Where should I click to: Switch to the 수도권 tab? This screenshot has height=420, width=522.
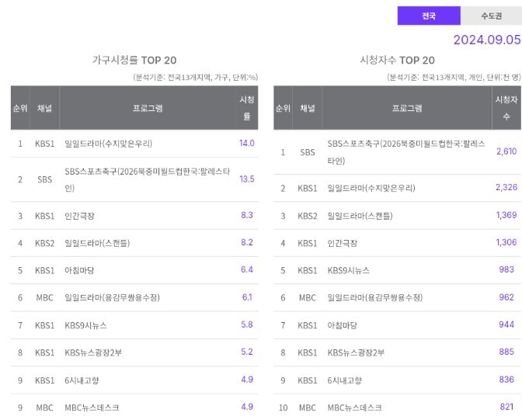(x=490, y=16)
